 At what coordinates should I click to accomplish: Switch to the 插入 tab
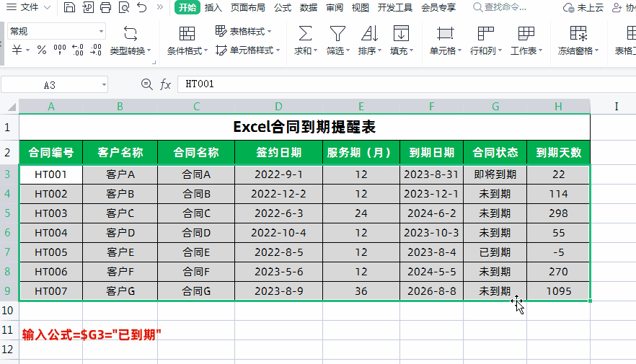click(x=213, y=8)
